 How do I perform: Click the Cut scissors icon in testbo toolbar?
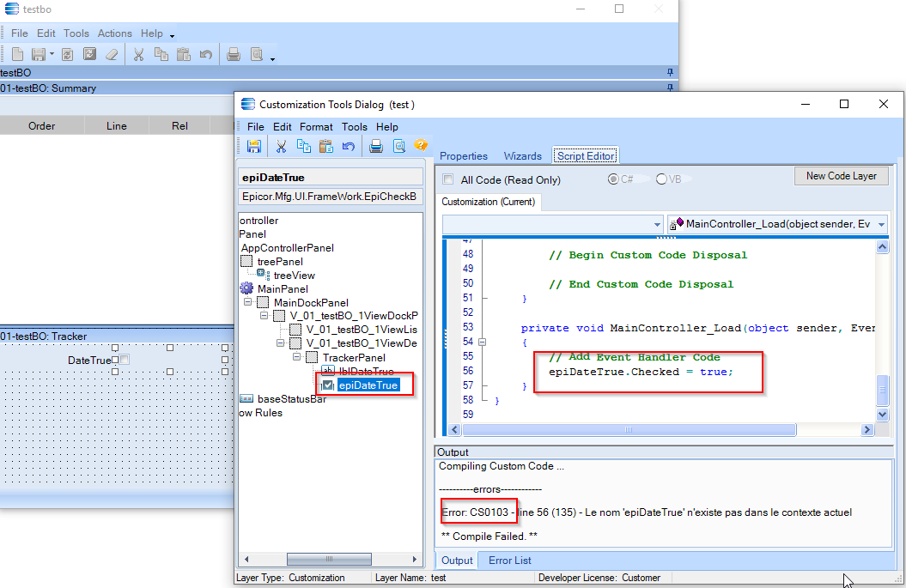click(x=138, y=54)
